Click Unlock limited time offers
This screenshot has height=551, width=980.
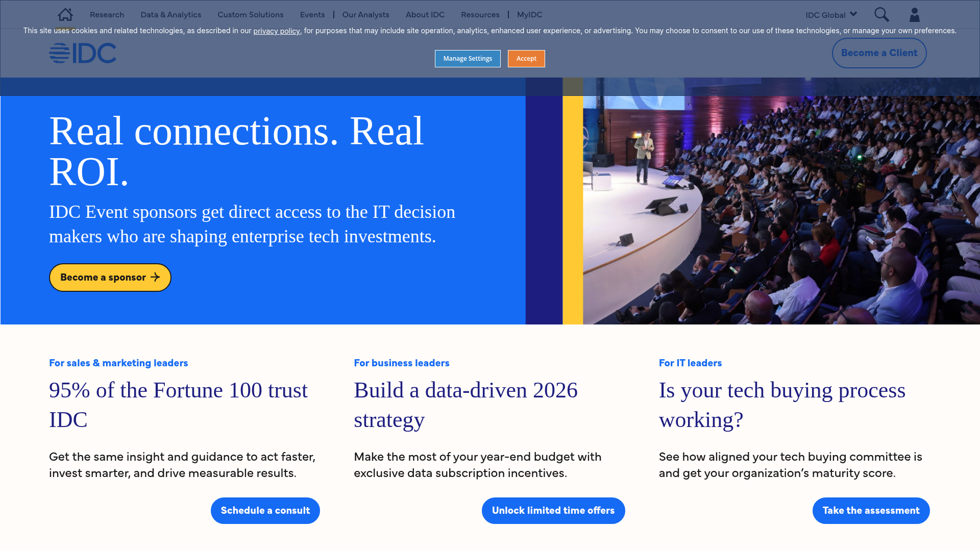pos(553,510)
